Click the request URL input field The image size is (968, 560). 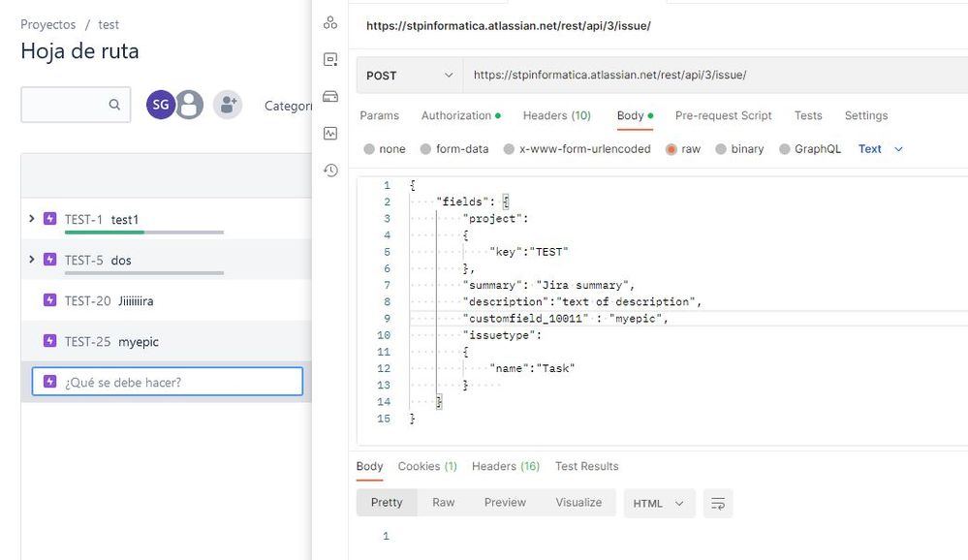tap(716, 76)
